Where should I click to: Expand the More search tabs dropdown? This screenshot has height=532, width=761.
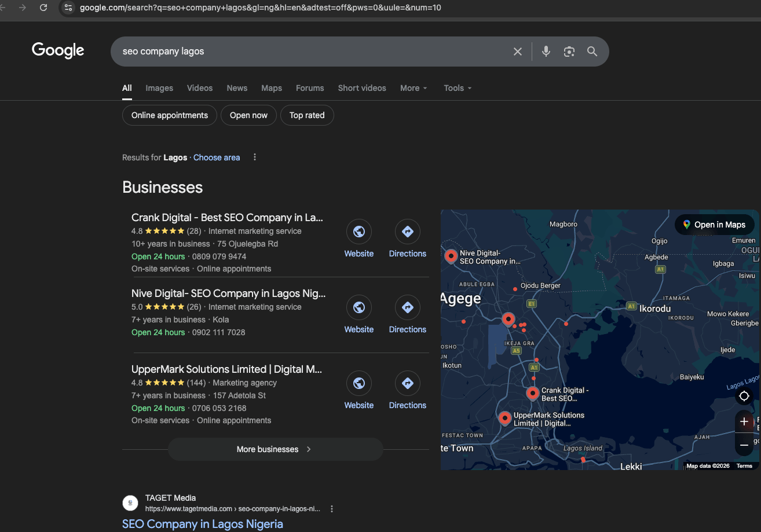point(414,88)
